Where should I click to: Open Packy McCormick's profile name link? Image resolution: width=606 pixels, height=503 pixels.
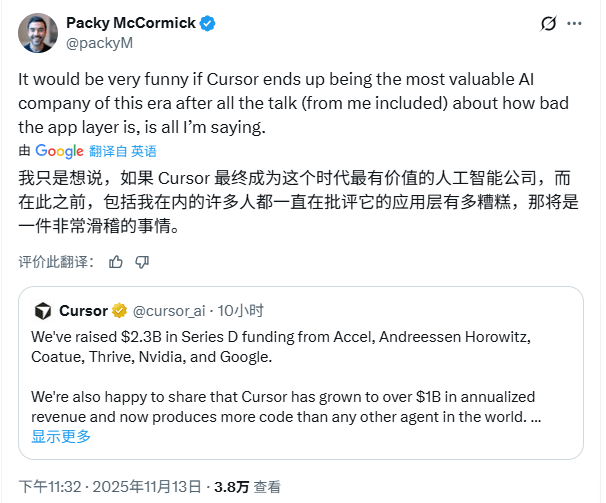(130, 24)
